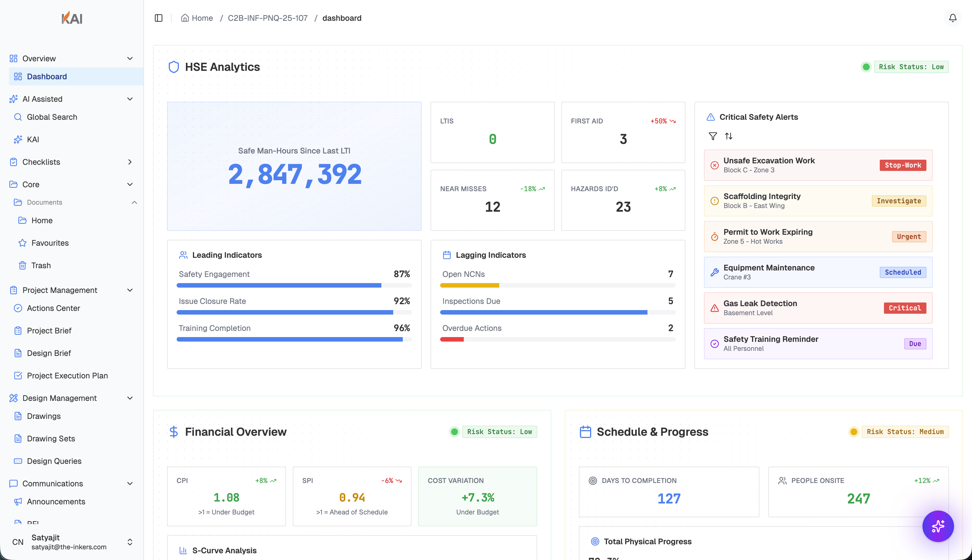Click the sort arrows icon in Critical Safety Alerts
Screen dimensions: 972x560
[x=729, y=136]
